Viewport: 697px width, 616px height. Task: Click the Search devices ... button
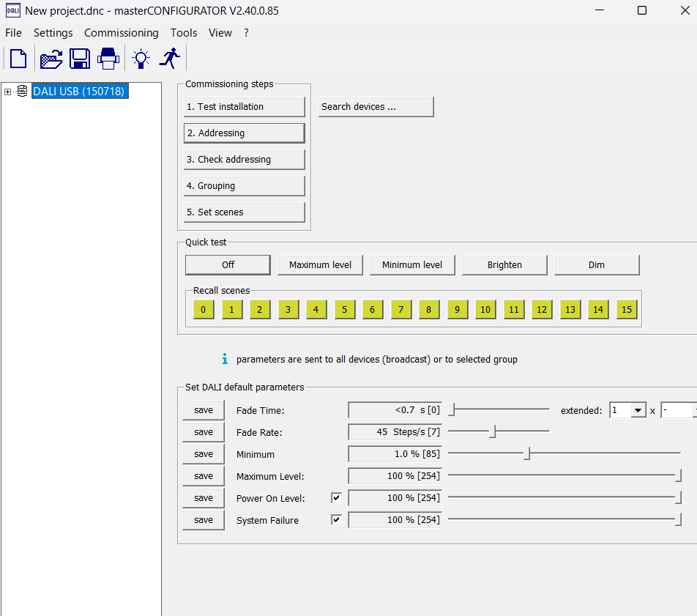(376, 107)
